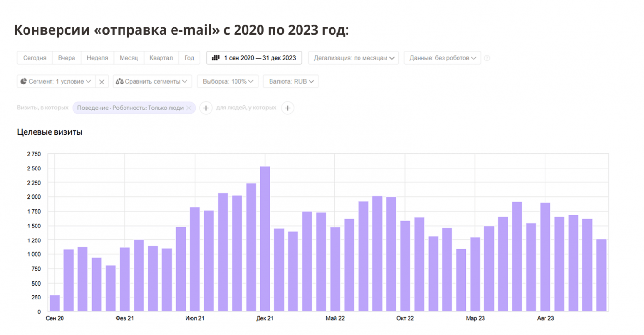The width and height of the screenshot is (644, 335).
Task: Switch to the Неделя period tab
Action: [97, 58]
